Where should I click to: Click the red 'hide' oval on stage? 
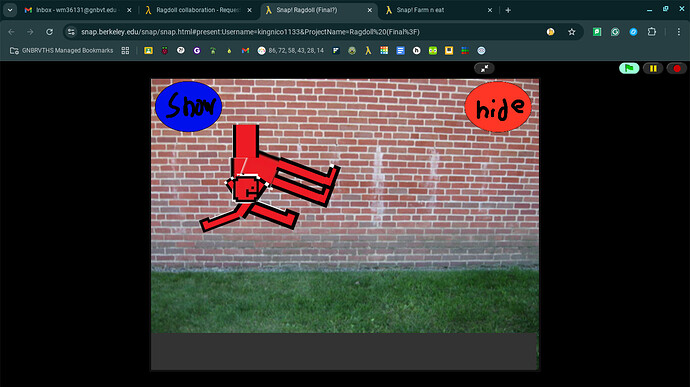pyautogui.click(x=498, y=107)
